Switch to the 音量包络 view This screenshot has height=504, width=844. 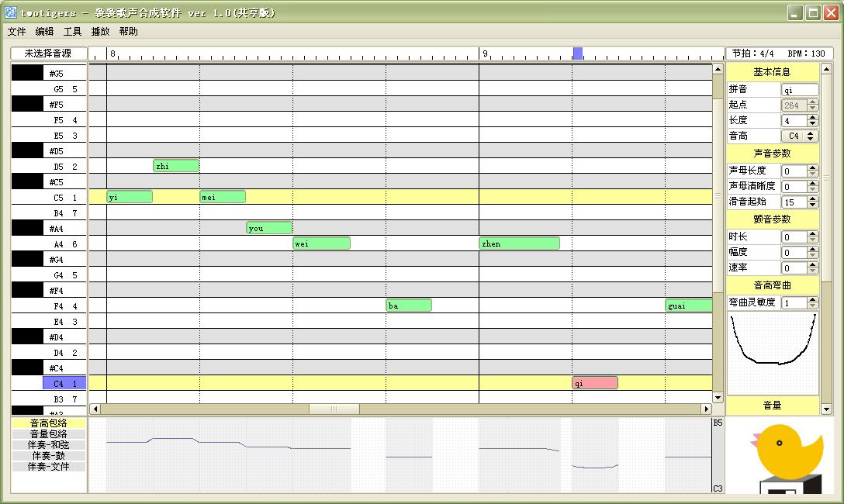click(48, 434)
